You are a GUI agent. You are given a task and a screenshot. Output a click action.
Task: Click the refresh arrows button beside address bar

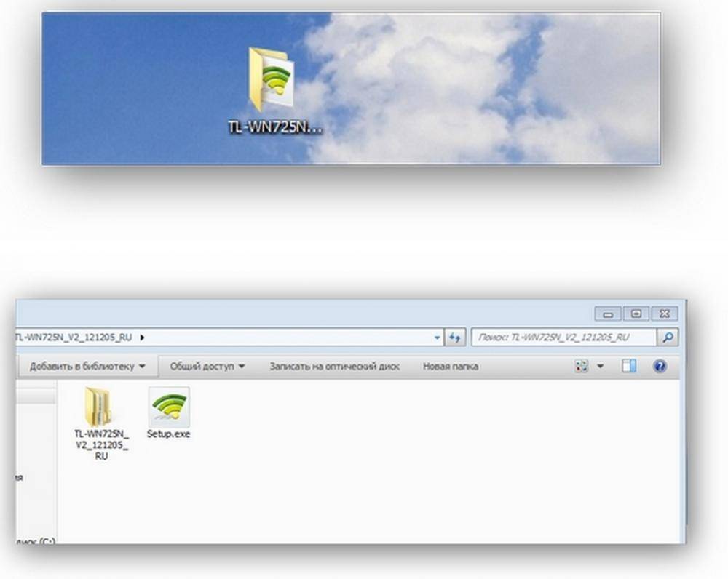pyautogui.click(x=455, y=338)
